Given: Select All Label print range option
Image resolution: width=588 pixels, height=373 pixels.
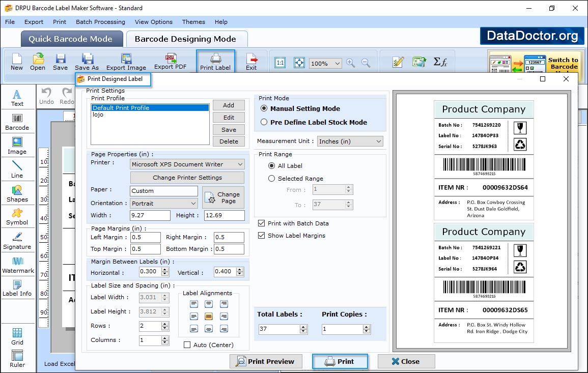Looking at the screenshot, I should [271, 166].
